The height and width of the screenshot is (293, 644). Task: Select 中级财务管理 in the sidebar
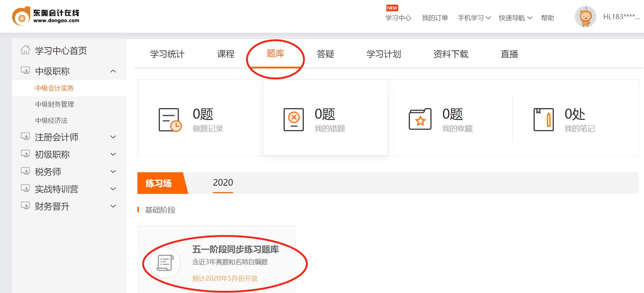coord(54,104)
